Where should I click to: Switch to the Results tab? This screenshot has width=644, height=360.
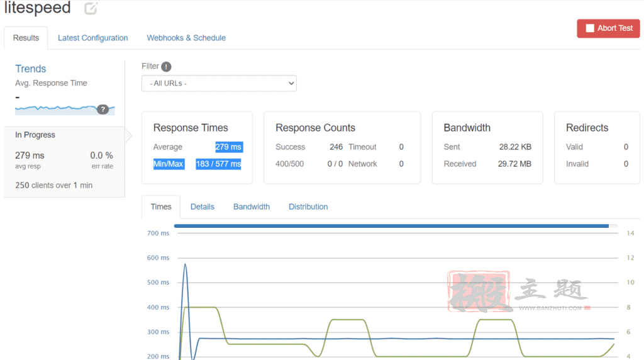(26, 38)
